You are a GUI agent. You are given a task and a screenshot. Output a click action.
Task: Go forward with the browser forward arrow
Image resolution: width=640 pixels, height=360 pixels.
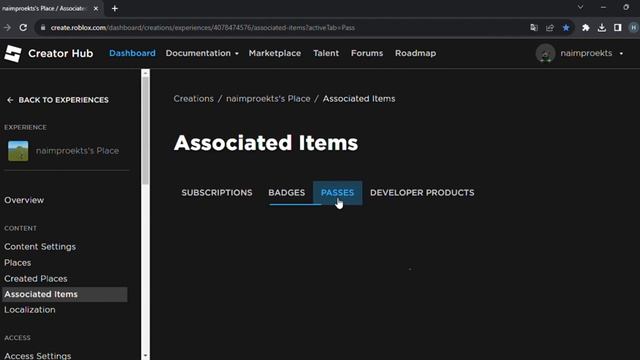[7, 28]
